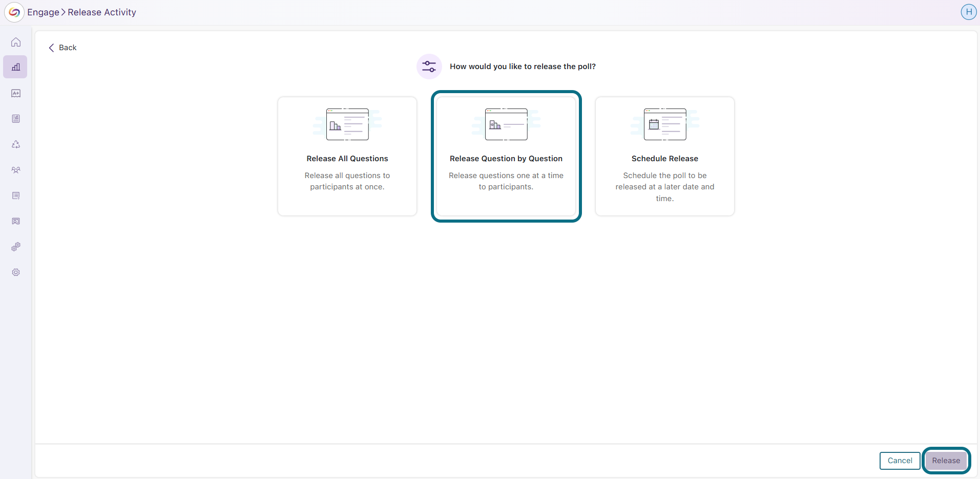The width and height of the screenshot is (980, 479).
Task: Click 'Release all questions to participants at once.'
Action: (347, 181)
